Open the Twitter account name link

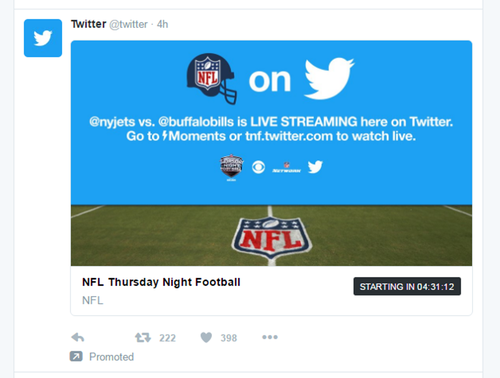pyautogui.click(x=89, y=24)
